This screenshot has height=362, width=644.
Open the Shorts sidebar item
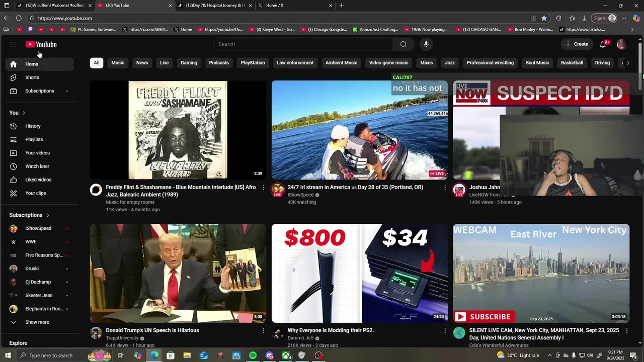pyautogui.click(x=40, y=77)
